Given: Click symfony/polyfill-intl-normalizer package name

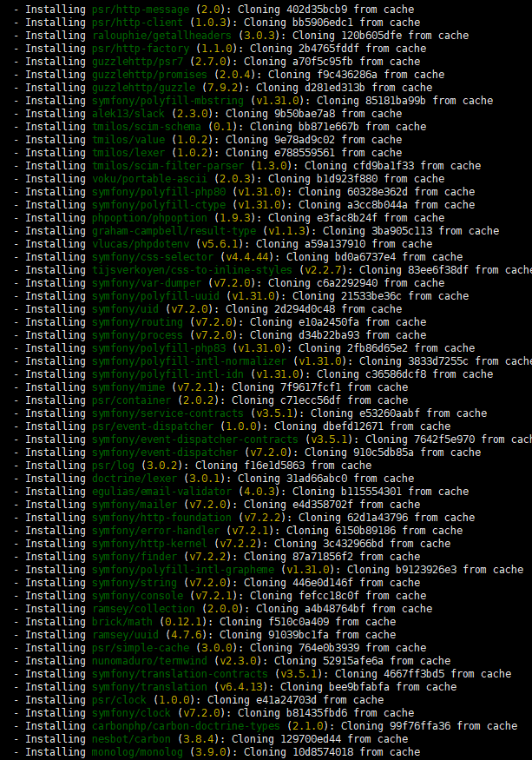Looking at the screenshot, I should 189,362.
